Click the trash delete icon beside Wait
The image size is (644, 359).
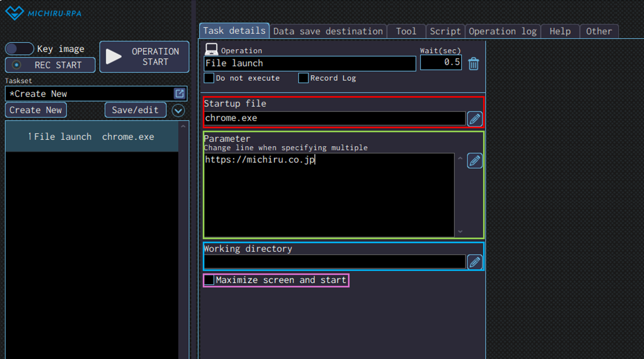(473, 64)
